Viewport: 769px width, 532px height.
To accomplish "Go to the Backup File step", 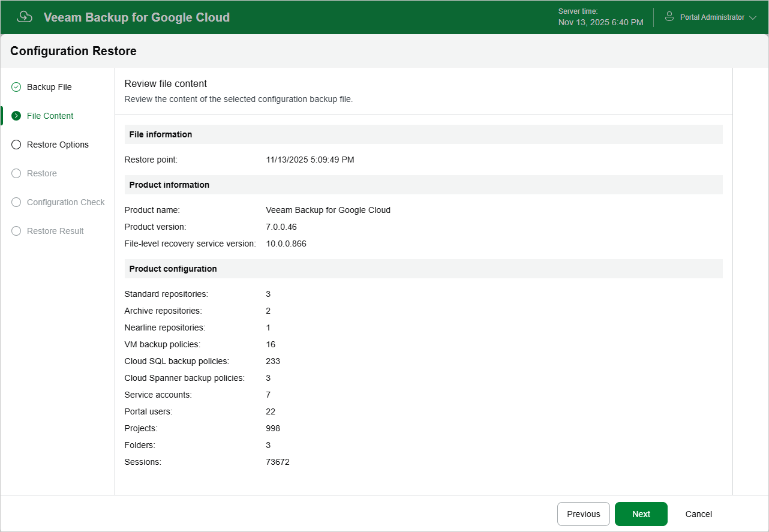I will 49,87.
